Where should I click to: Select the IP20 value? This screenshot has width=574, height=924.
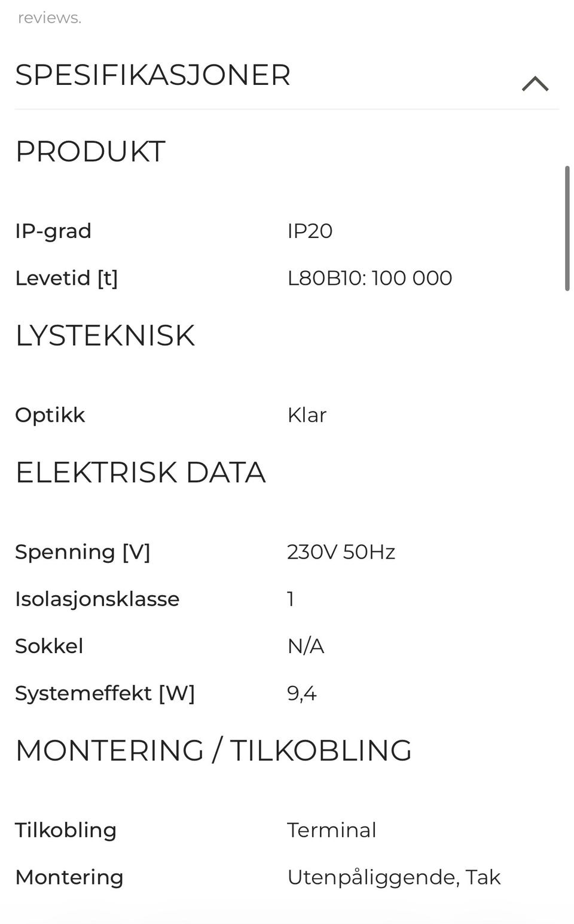click(310, 231)
